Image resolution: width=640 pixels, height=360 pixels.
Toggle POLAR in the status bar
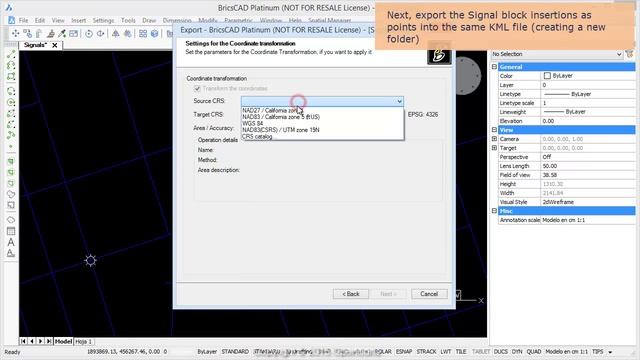coord(383,351)
